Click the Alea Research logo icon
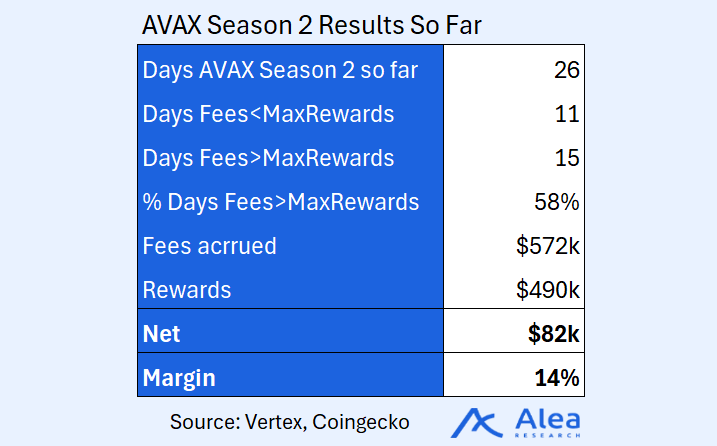The width and height of the screenshot is (717, 446). click(x=476, y=423)
